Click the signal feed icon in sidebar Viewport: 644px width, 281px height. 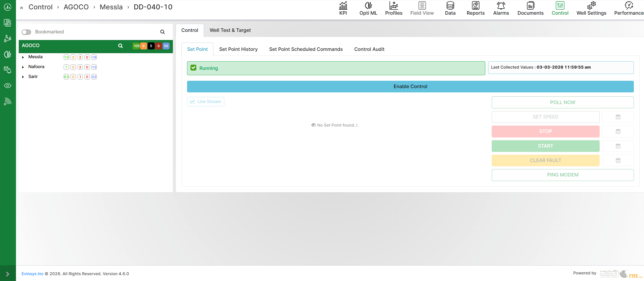point(8,101)
